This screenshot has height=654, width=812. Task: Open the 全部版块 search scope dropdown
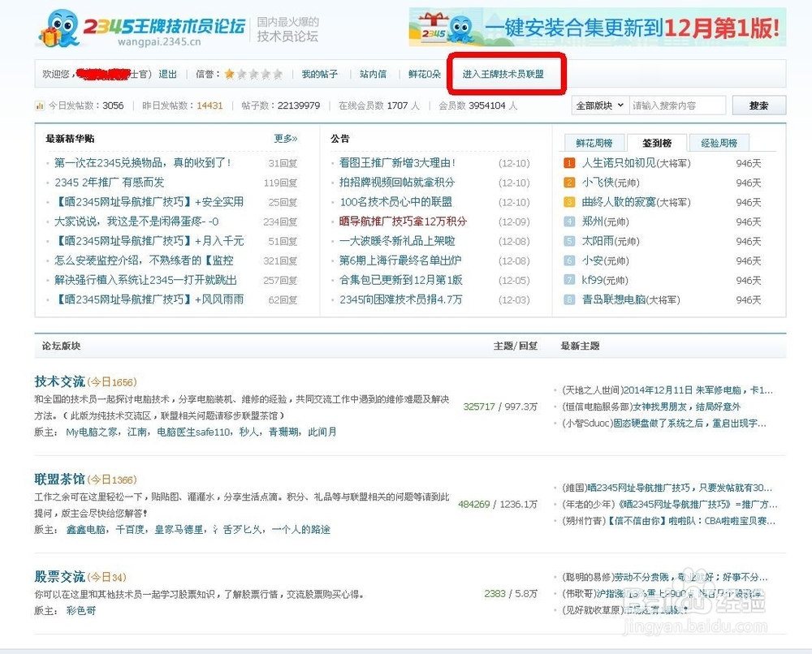click(600, 105)
